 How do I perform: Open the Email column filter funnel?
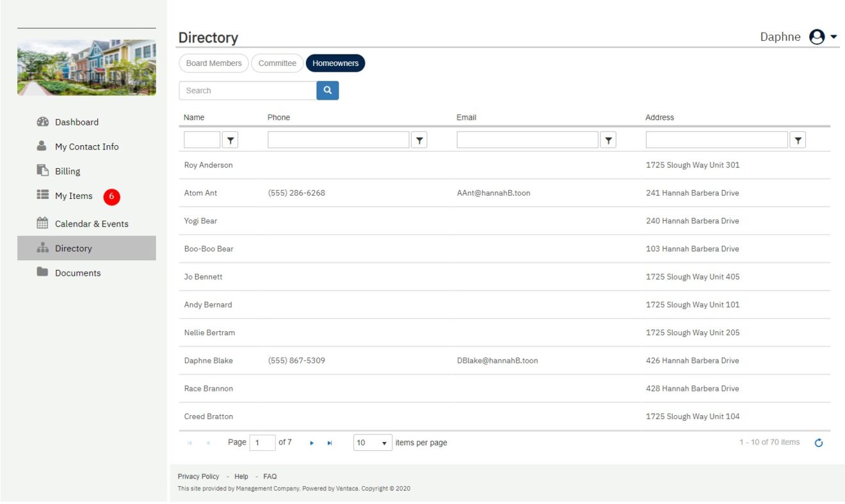click(x=608, y=139)
